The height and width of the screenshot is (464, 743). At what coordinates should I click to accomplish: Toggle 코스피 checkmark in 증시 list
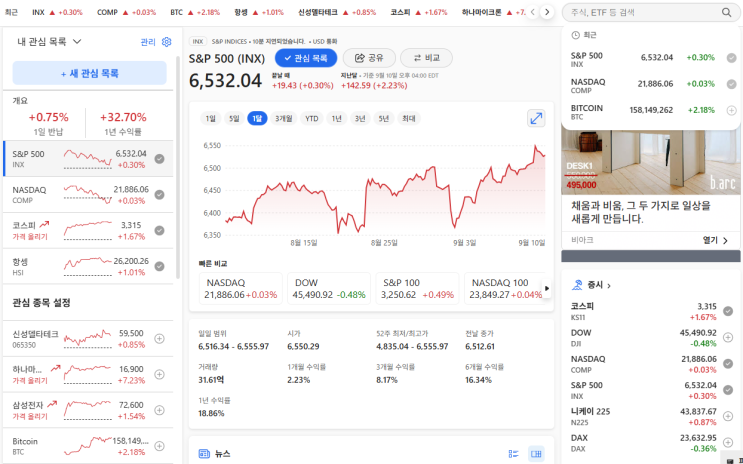coord(728,311)
